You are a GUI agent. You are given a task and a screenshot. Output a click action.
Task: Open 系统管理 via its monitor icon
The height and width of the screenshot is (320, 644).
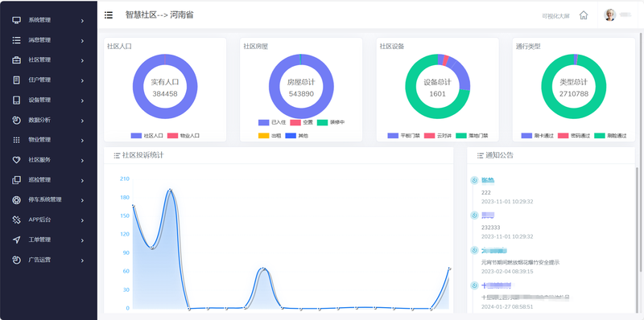(x=16, y=20)
